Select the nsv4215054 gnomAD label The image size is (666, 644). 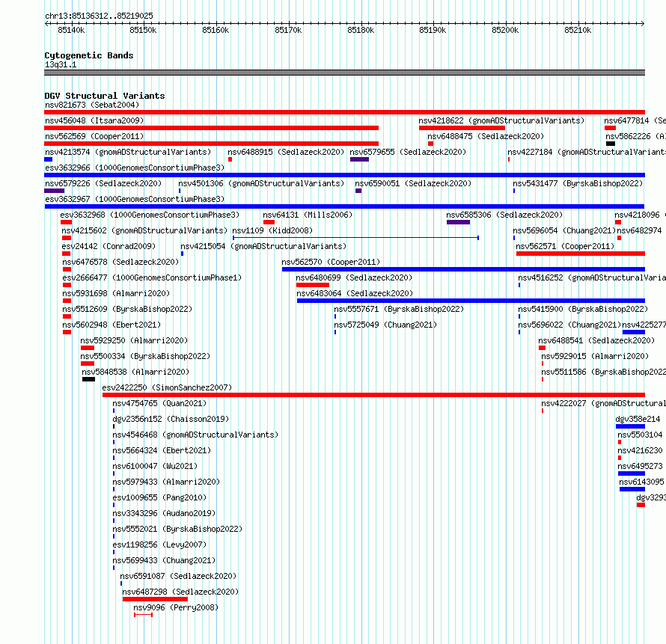point(263,246)
